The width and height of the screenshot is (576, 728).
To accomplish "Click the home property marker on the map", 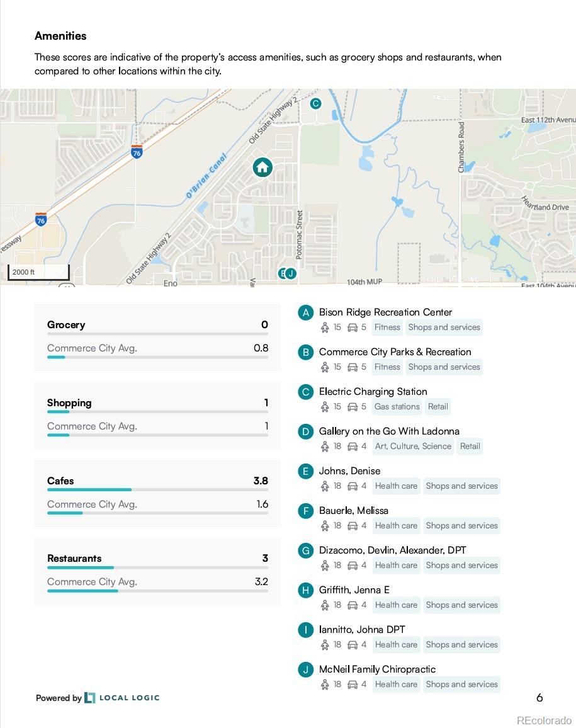I will [x=263, y=167].
